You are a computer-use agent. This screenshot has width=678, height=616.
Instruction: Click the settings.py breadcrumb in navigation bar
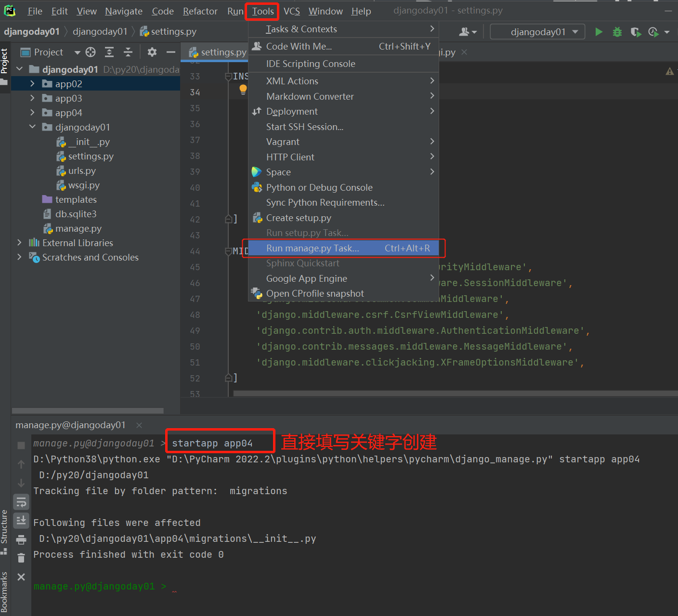(169, 32)
